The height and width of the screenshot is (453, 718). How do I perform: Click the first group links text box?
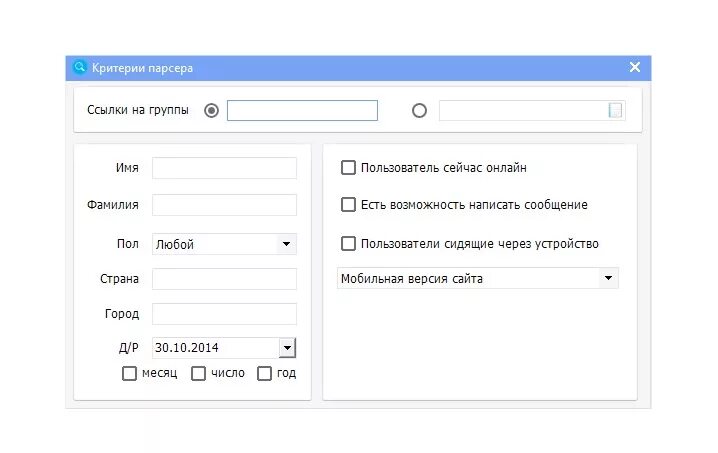click(302, 110)
